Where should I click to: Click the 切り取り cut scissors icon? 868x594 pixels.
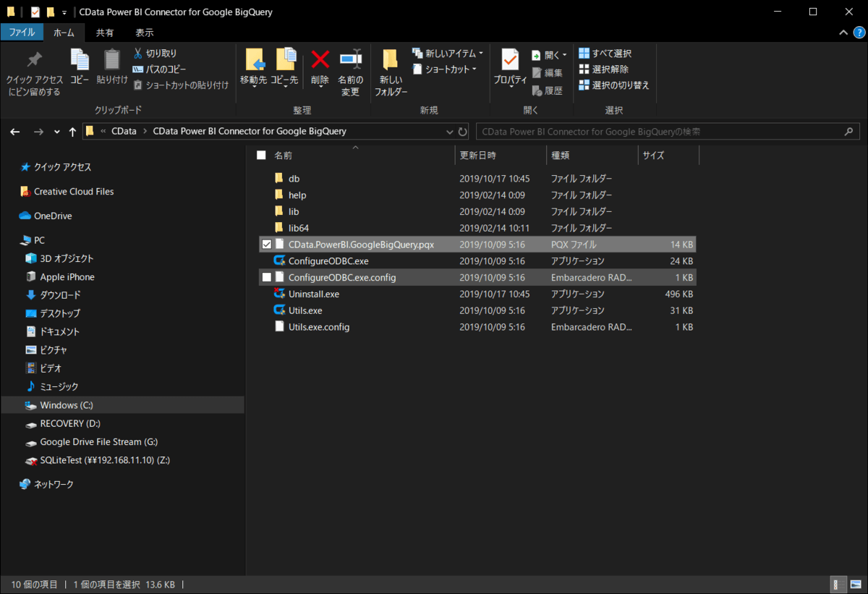(x=138, y=54)
